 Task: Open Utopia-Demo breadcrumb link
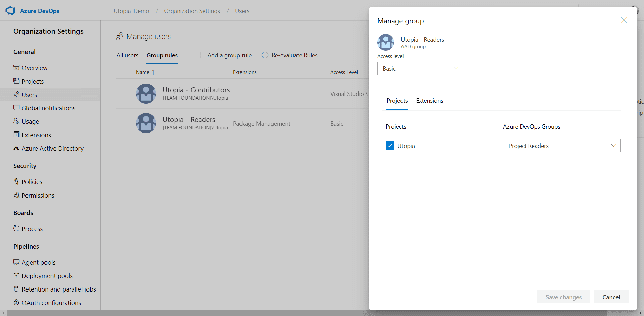pyautogui.click(x=131, y=11)
